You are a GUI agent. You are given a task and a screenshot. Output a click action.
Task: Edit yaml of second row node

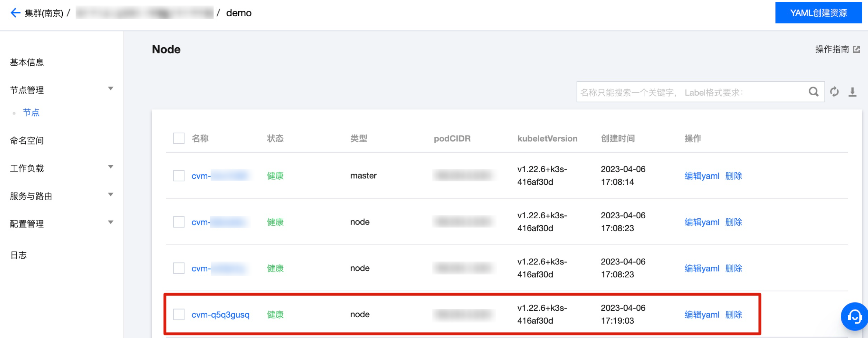pyautogui.click(x=702, y=222)
